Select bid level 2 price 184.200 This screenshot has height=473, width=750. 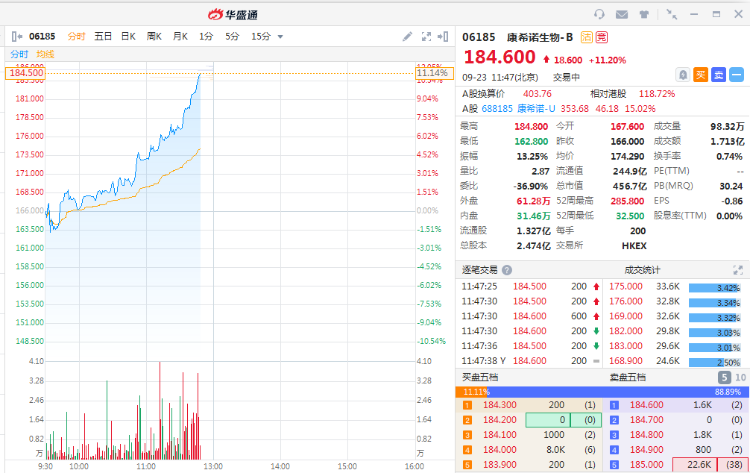pyautogui.click(x=500, y=420)
